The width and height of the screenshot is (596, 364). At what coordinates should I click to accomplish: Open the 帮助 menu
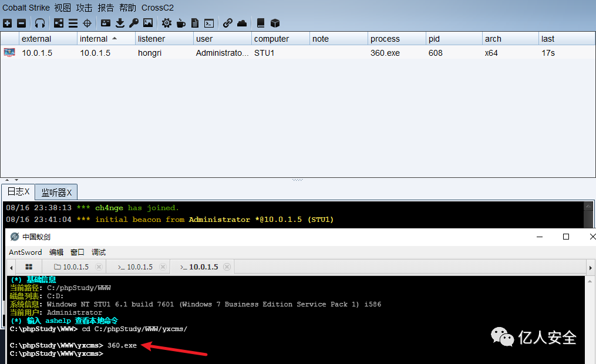pyautogui.click(x=127, y=8)
